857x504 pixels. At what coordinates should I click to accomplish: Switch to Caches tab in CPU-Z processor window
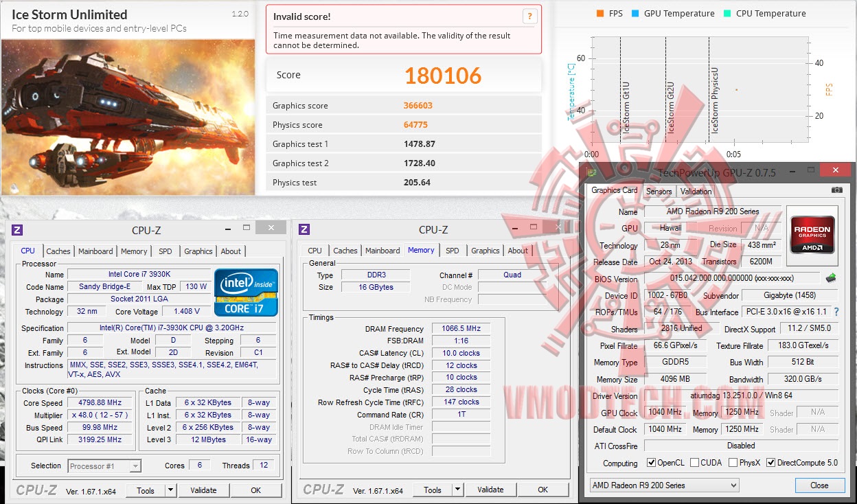(58, 251)
